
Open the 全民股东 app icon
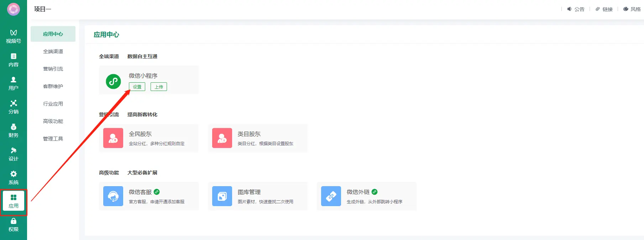pos(113,138)
